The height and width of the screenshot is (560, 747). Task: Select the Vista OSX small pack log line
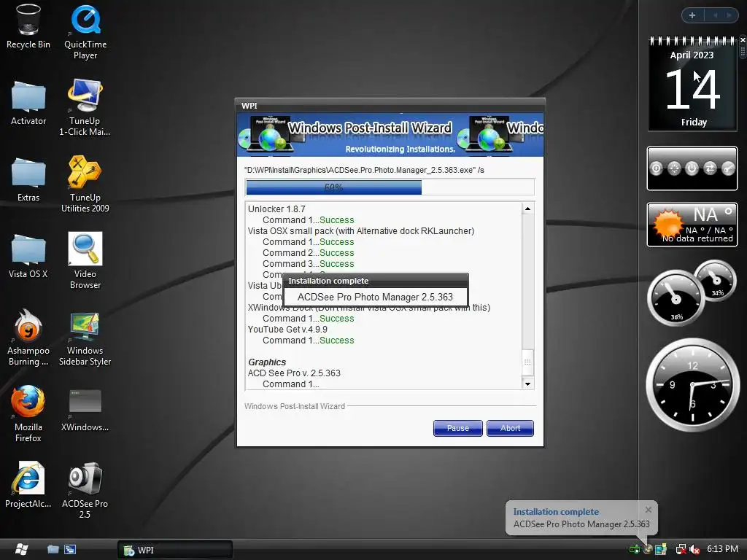361,231
